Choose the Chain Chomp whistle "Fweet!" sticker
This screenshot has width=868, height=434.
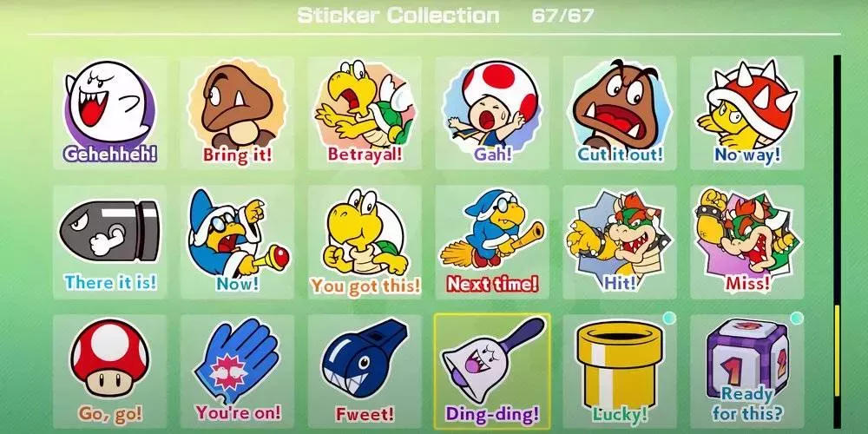pos(365,372)
